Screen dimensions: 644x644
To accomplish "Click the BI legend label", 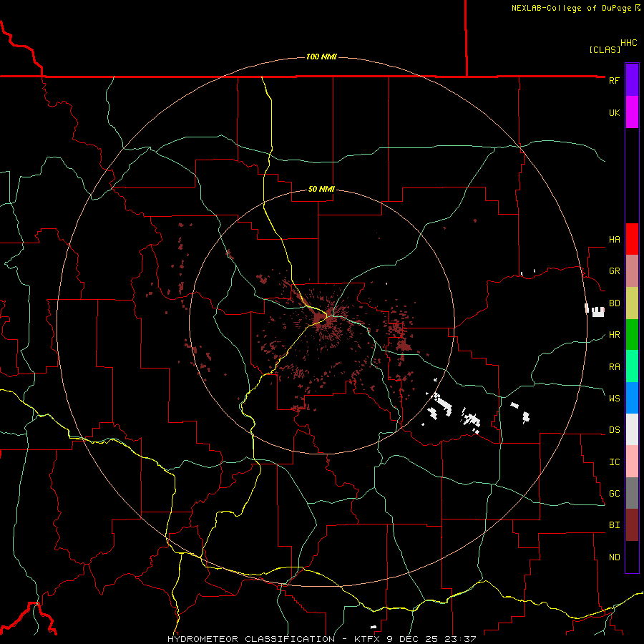I will coord(614,525).
